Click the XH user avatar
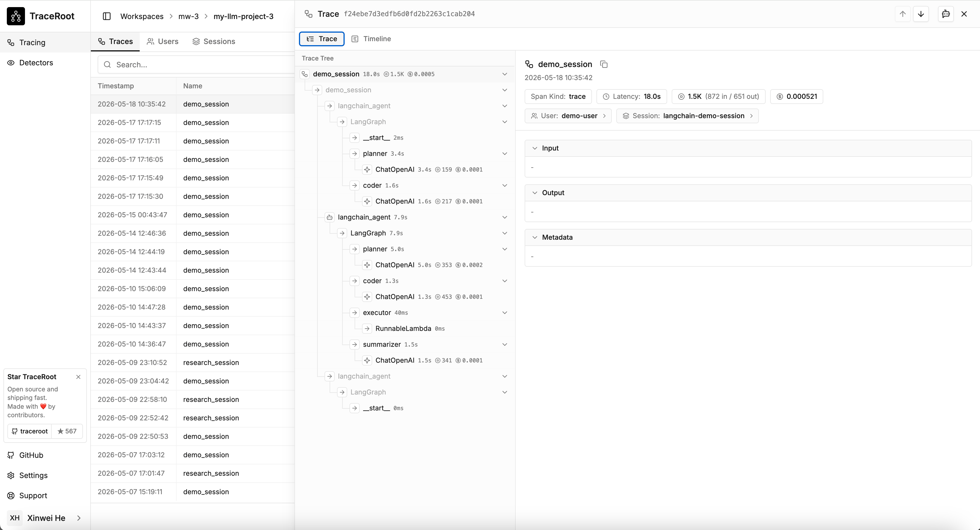This screenshot has width=980, height=530. [15, 518]
